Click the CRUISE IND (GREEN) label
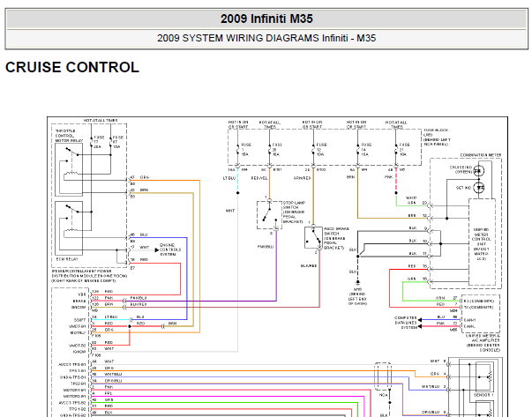 click(461, 169)
